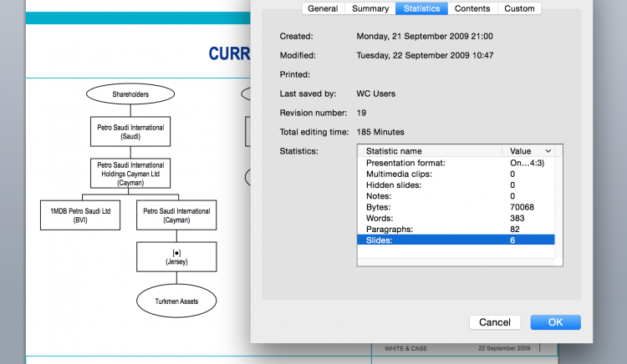627x364 pixels.
Task: Select the Jersey placeholder box
Action: coord(176,257)
